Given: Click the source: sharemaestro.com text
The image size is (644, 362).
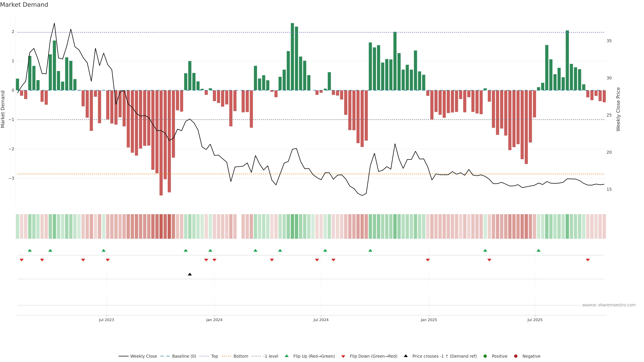Looking at the screenshot, I should [x=609, y=305].
